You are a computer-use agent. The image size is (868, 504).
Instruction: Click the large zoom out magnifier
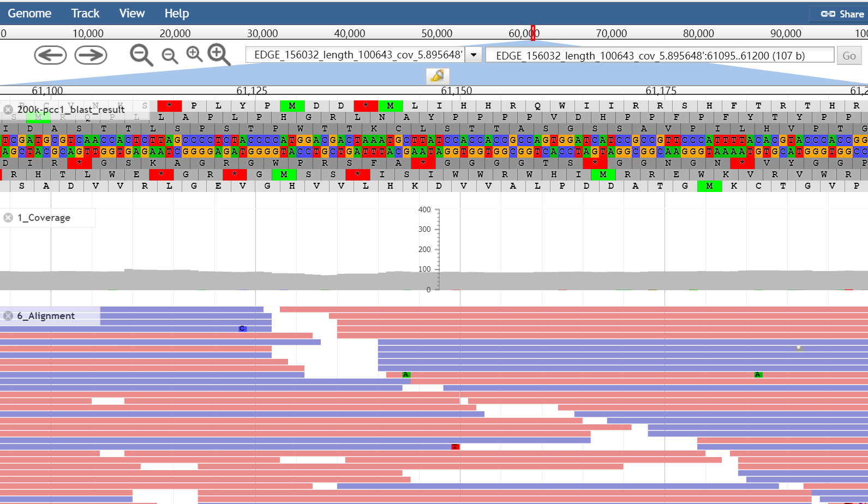pyautogui.click(x=141, y=55)
